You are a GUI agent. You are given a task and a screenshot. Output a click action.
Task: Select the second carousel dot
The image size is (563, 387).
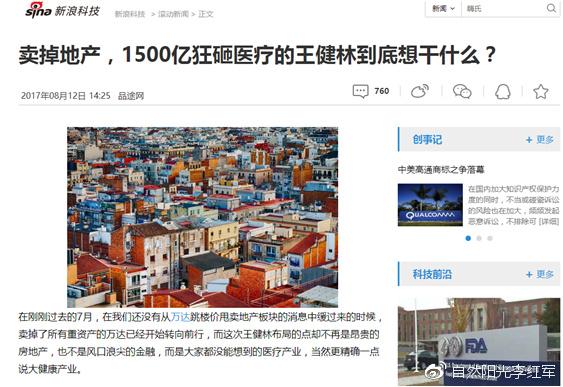tap(479, 238)
